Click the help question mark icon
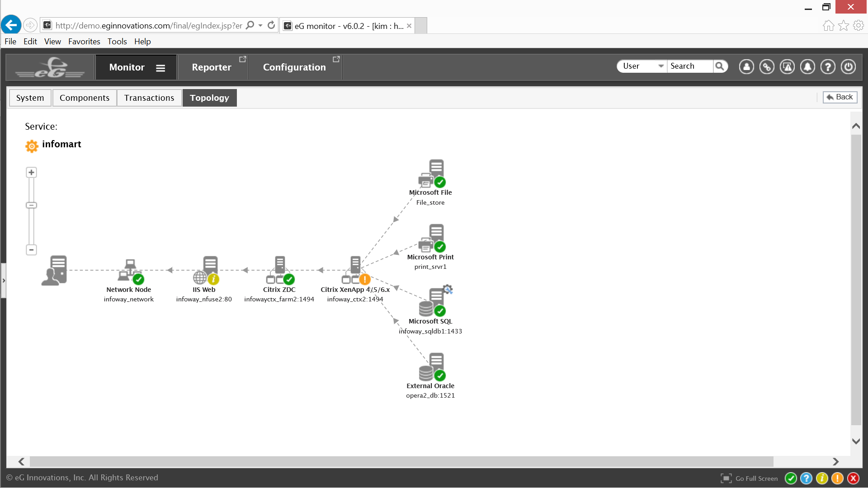 click(828, 67)
